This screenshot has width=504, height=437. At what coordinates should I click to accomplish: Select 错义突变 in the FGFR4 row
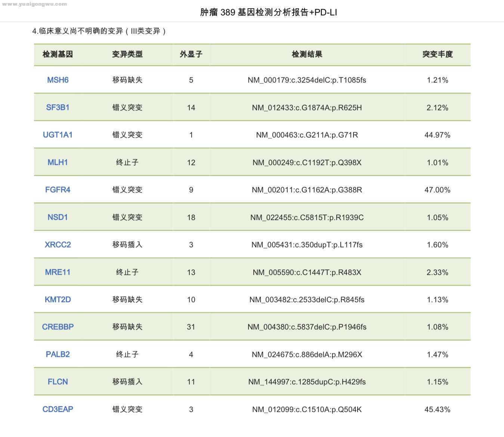point(127,190)
